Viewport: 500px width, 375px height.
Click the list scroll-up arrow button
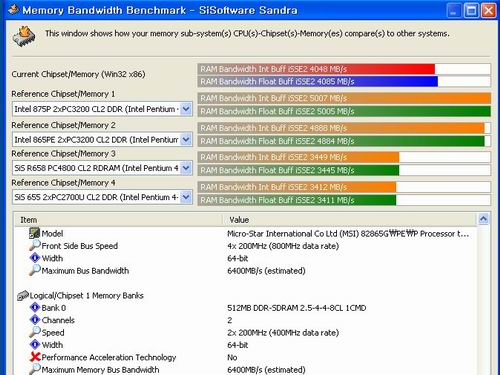(x=483, y=219)
